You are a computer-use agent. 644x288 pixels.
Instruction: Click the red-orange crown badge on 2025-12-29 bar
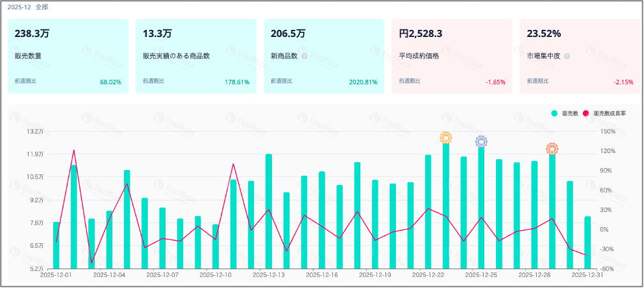[552, 149]
